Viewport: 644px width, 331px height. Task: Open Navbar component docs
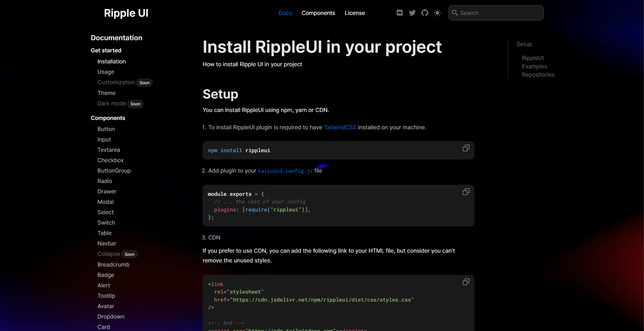coord(106,243)
